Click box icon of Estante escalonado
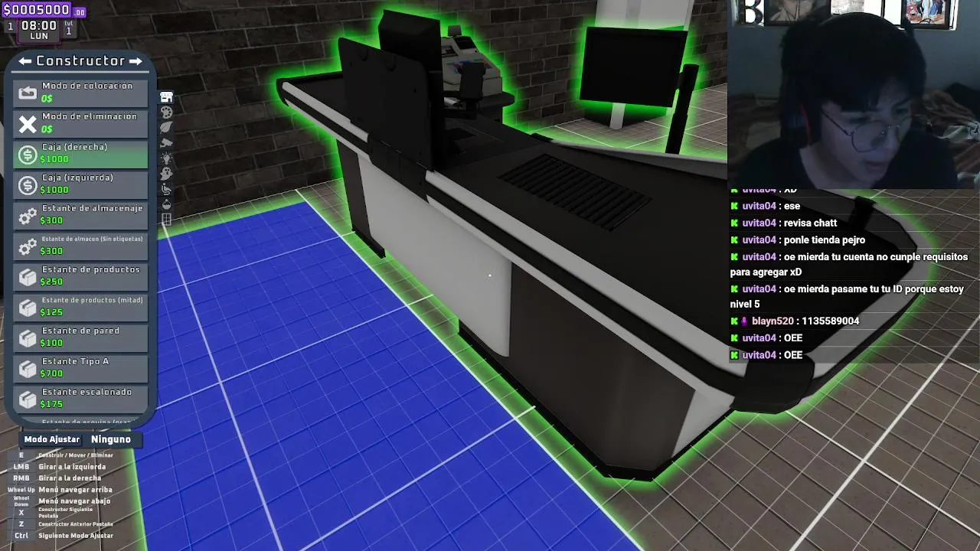980x551 pixels. (28, 399)
